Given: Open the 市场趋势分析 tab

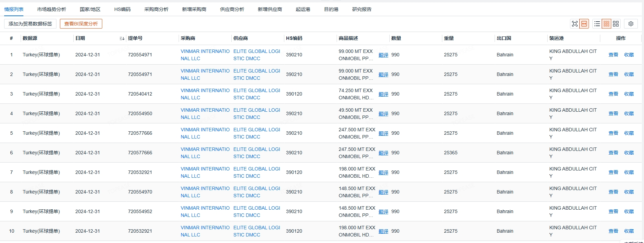Looking at the screenshot, I should [51, 9].
